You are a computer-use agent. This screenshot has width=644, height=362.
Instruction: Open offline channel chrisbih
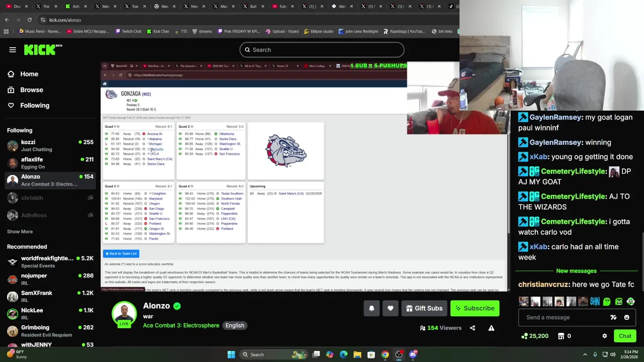click(50, 198)
